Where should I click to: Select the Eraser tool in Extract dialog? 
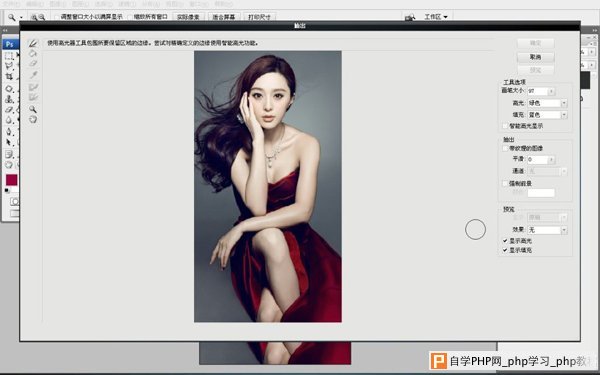pyautogui.click(x=33, y=64)
